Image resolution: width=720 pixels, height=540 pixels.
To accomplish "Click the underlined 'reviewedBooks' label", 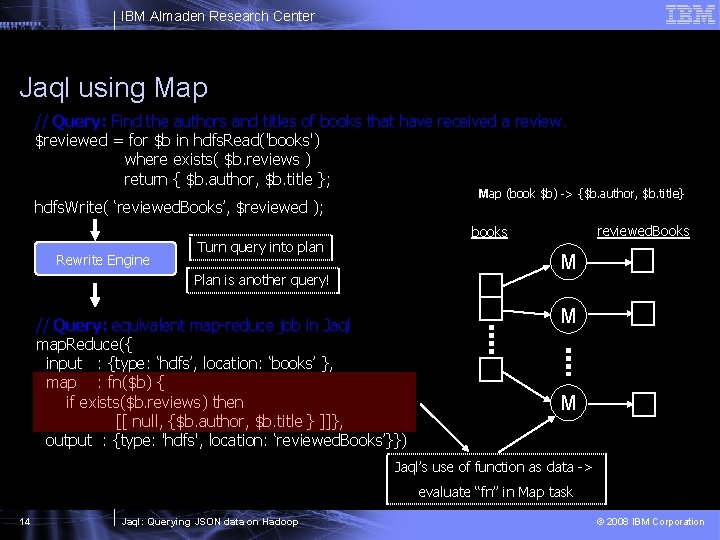I will click(643, 231).
